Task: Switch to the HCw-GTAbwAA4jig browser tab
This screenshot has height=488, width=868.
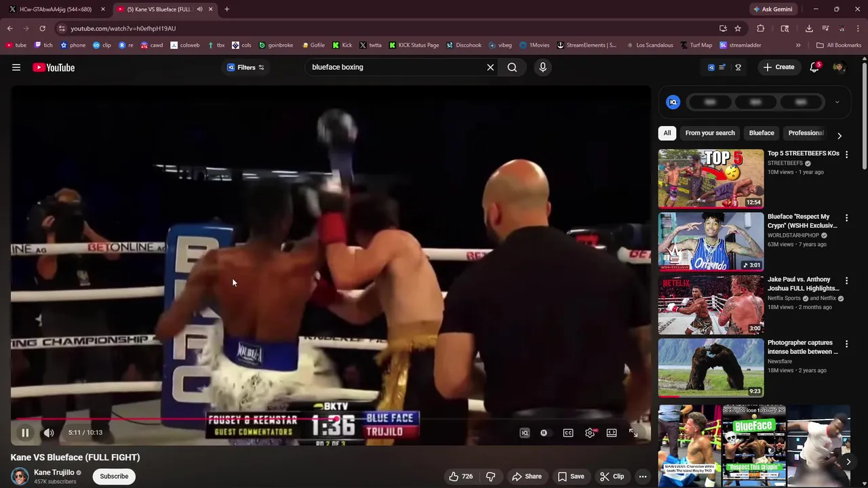Action: (x=56, y=9)
